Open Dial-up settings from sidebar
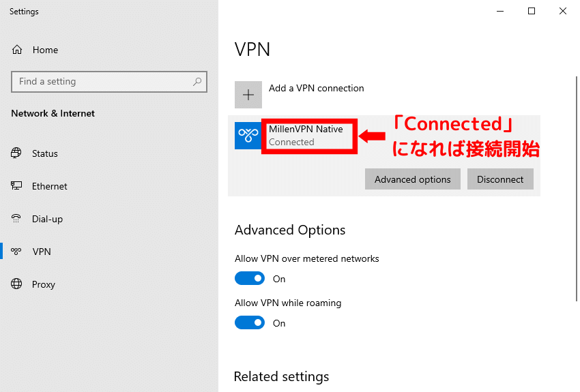Image resolution: width=580 pixels, height=392 pixels. (47, 219)
